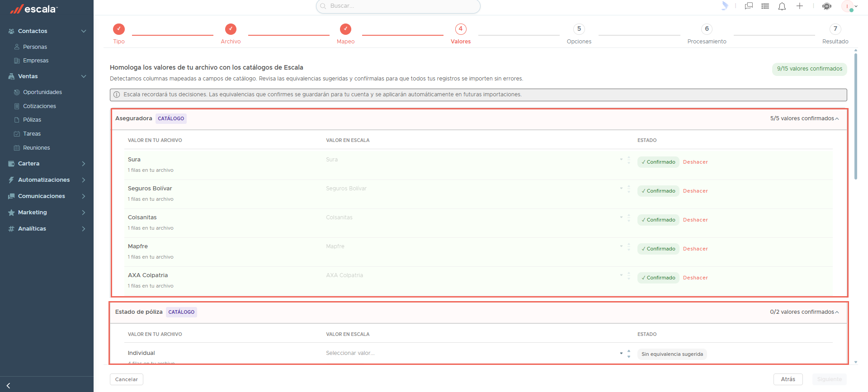868x392 pixels.
Task: Click the 9/15 valores confirmados badge
Action: click(x=810, y=69)
